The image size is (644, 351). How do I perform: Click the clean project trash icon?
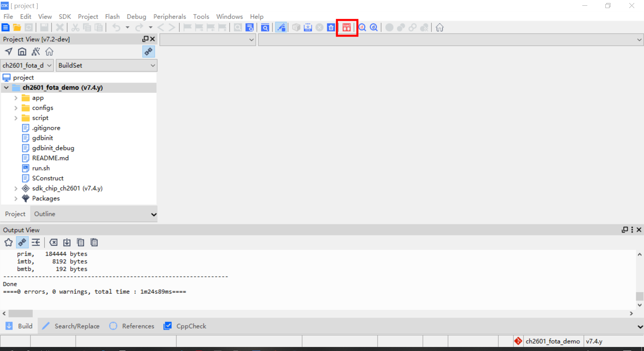[x=331, y=28]
